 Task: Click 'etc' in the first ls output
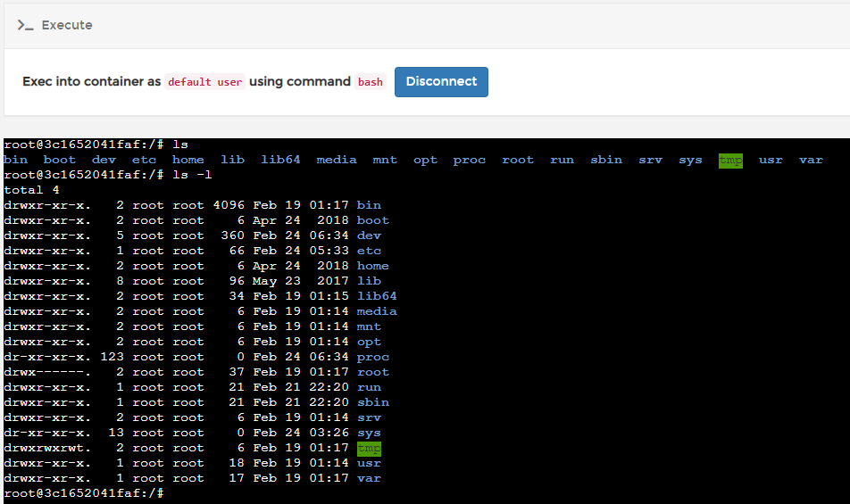click(145, 160)
